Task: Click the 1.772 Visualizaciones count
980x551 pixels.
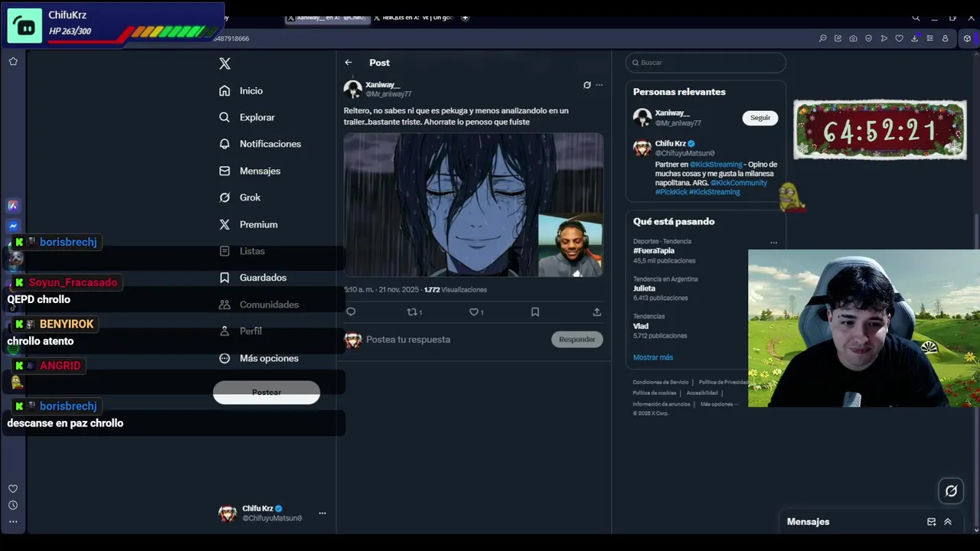Action: click(456, 290)
